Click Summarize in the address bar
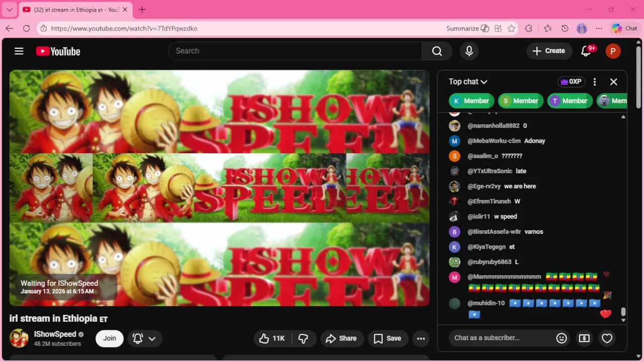Image resolution: width=644 pixels, height=362 pixels. (467, 29)
